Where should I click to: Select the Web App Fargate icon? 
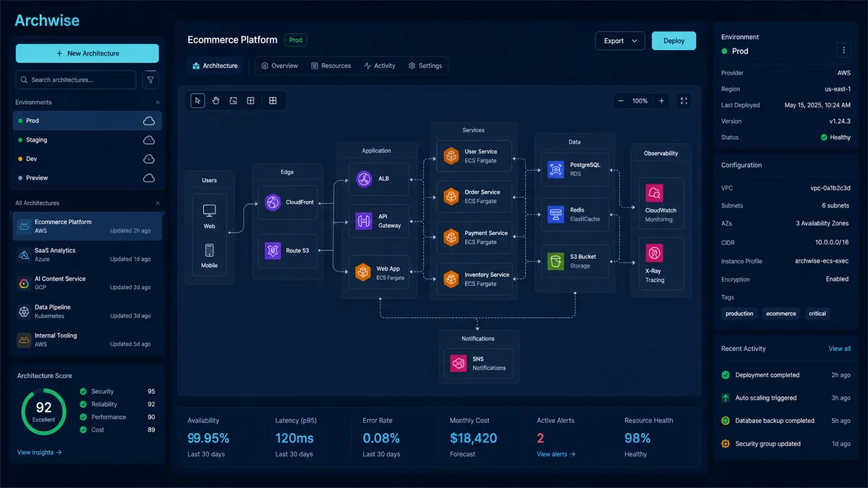tap(363, 273)
